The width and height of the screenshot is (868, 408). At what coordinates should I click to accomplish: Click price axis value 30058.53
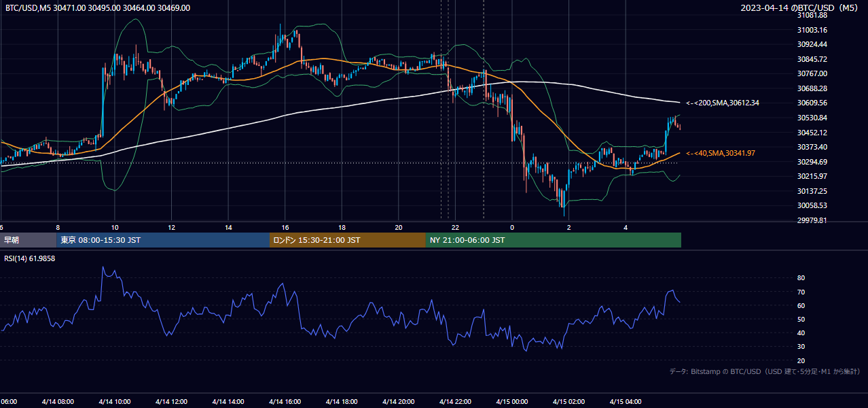812,205
